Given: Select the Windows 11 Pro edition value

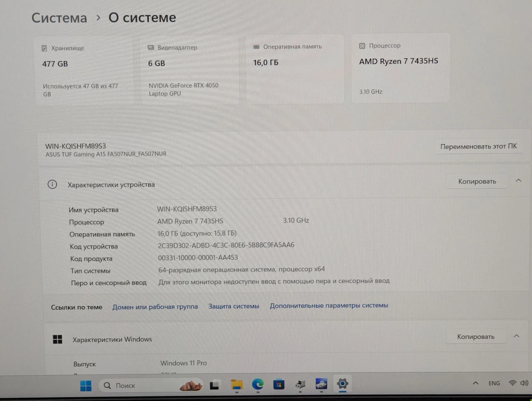Looking at the screenshot, I should [x=184, y=363].
